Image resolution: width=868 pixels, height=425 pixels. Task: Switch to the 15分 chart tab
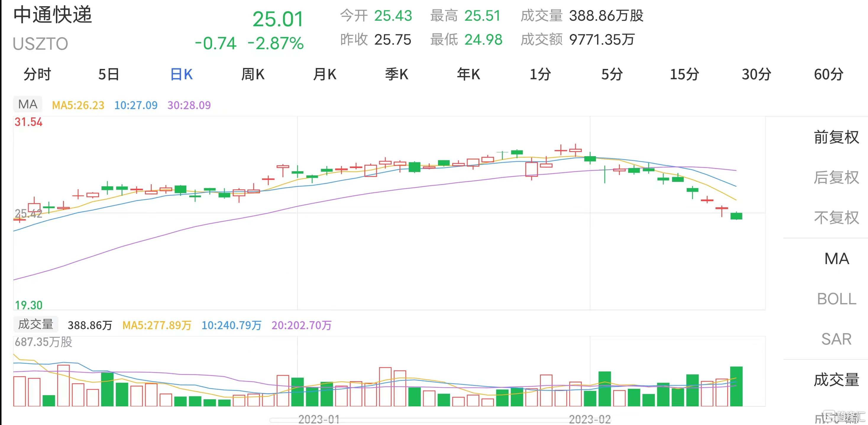coord(684,74)
